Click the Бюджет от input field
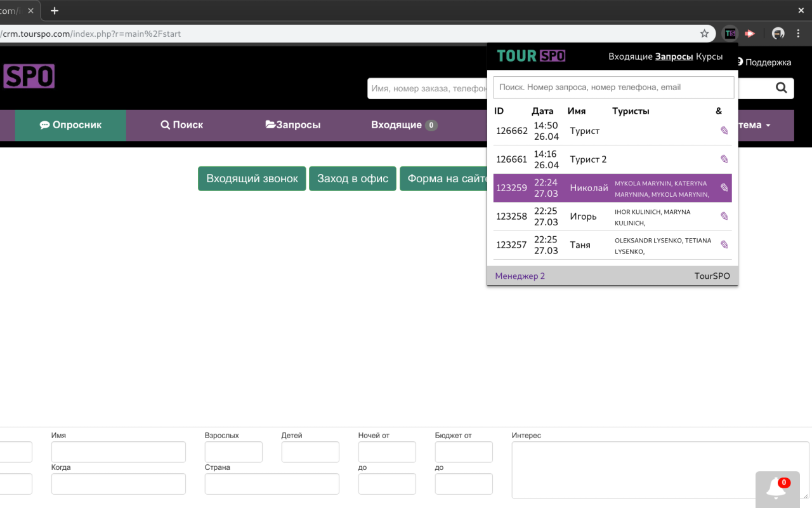Viewport: 812px width, 508px height. point(464,452)
